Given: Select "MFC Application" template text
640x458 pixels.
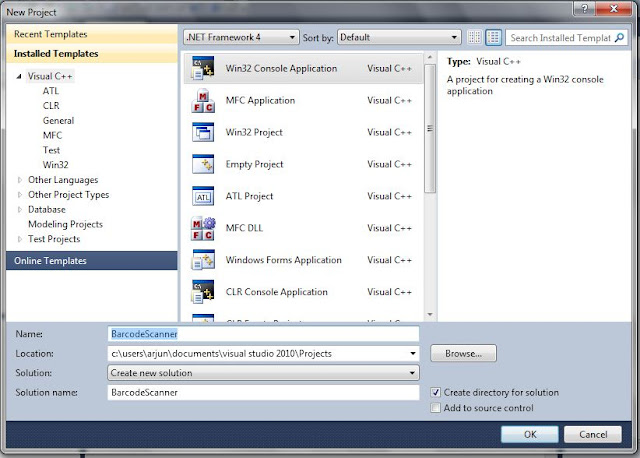Looking at the screenshot, I should [260, 100].
